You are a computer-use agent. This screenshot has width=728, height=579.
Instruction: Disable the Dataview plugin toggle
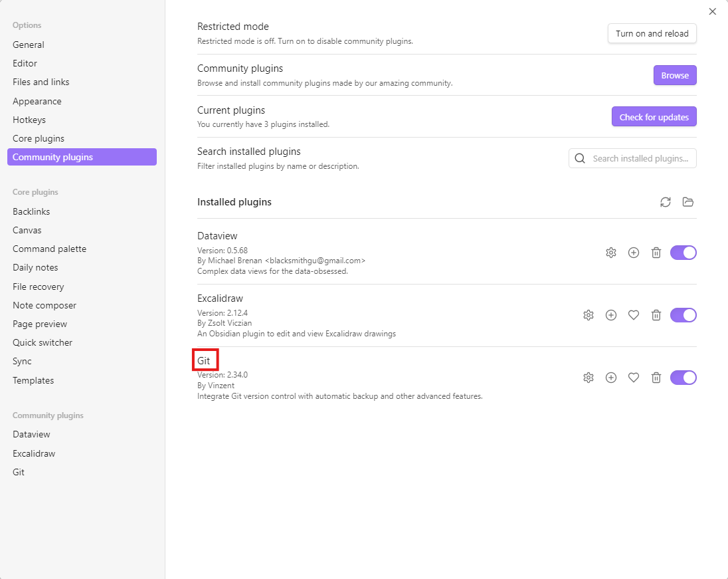[x=683, y=253]
